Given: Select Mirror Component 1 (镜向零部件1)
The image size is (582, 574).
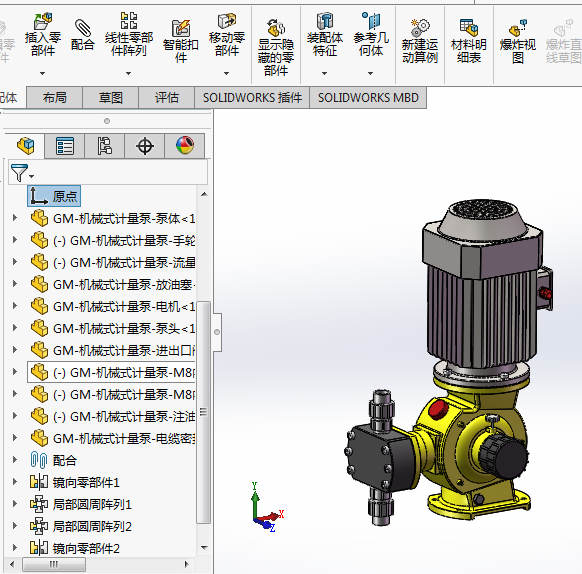Looking at the screenshot, I should click(75, 482).
